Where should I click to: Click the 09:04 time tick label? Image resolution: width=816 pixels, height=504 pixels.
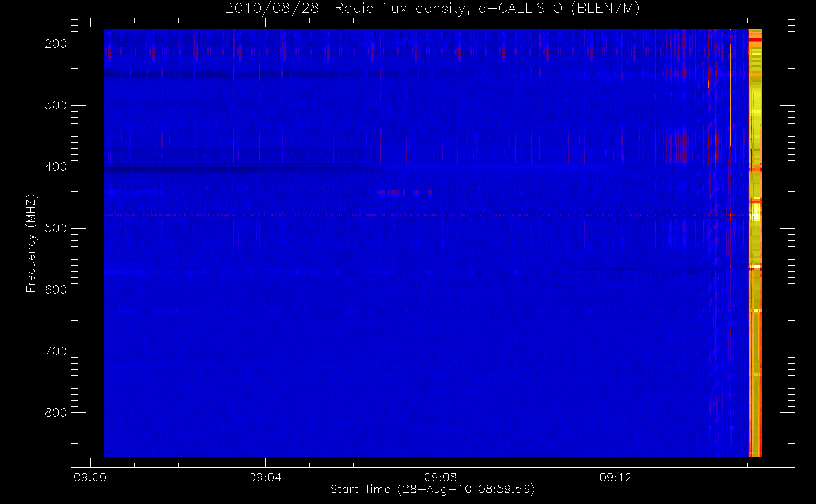(x=265, y=477)
